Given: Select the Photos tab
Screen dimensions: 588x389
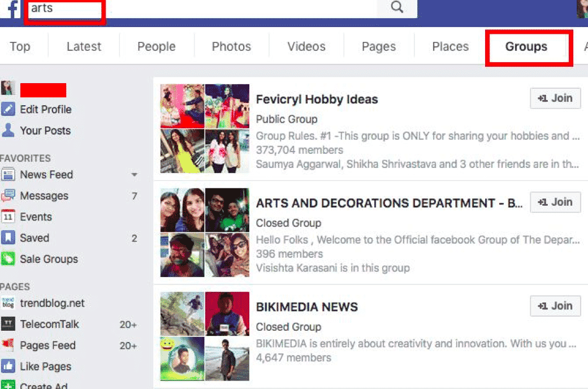Looking at the screenshot, I should point(231,46).
